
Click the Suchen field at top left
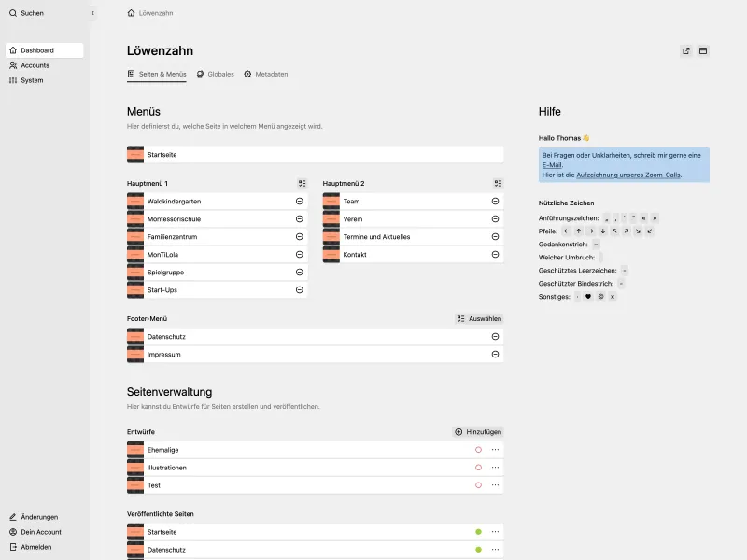[28, 13]
